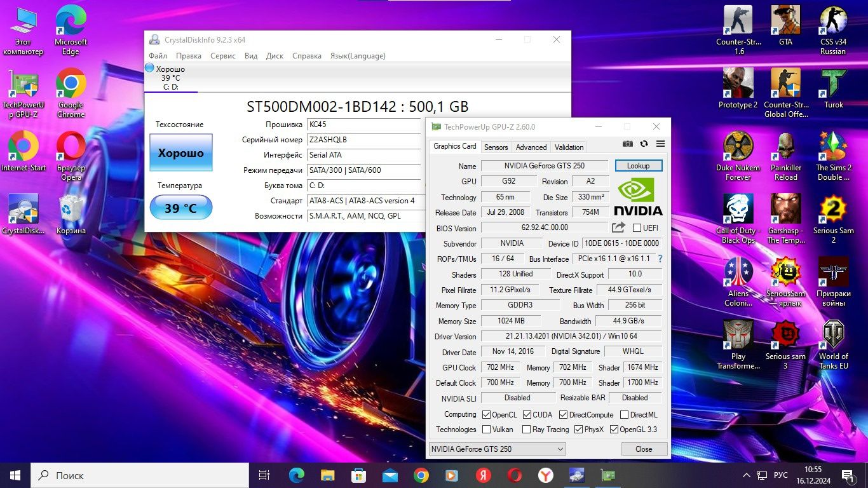Viewport: 868px width, 488px height.
Task: Open The Sims 2 Double shortcut
Action: [833, 156]
